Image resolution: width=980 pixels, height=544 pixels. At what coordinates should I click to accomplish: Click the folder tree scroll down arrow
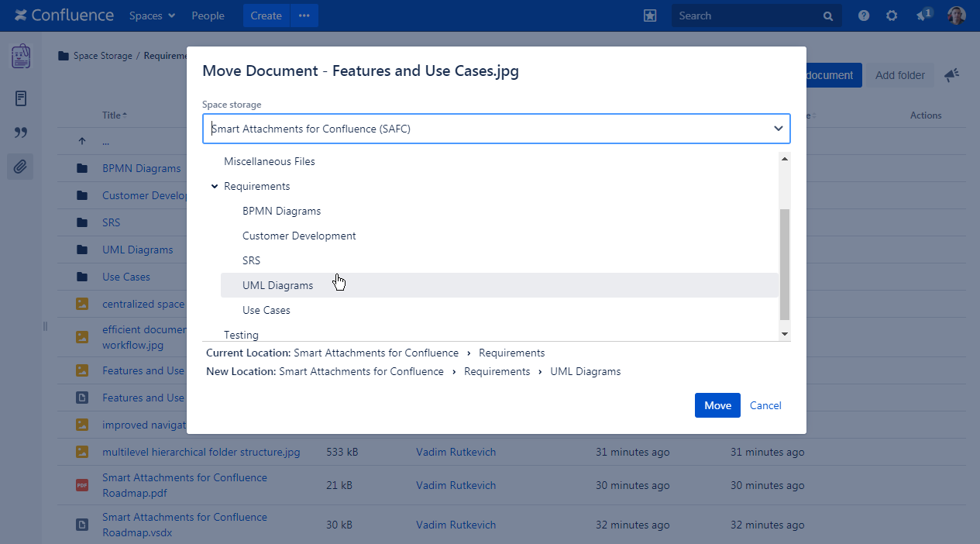[785, 334]
